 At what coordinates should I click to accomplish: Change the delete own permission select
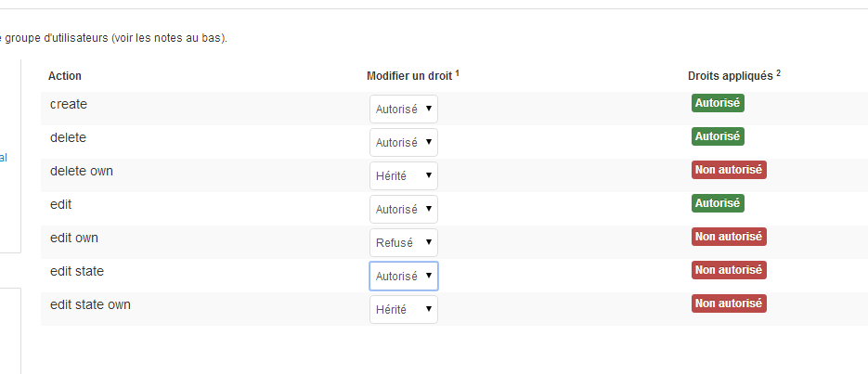tap(404, 176)
